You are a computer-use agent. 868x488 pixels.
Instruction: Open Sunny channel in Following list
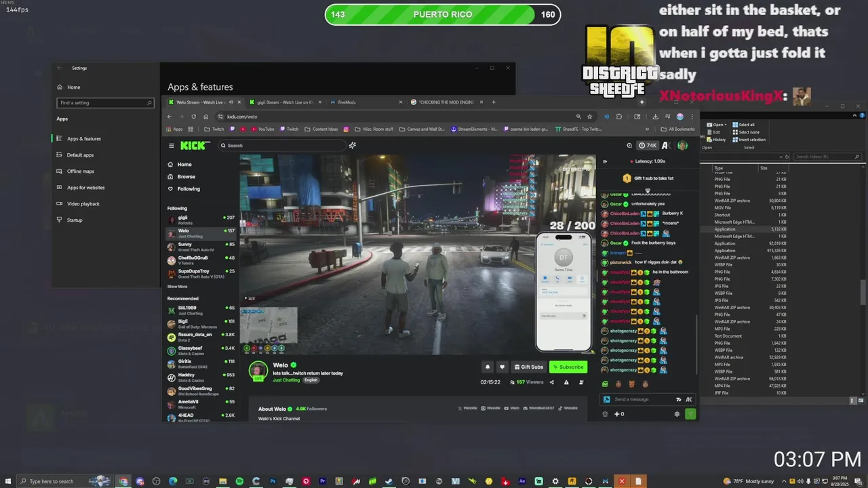coord(201,246)
